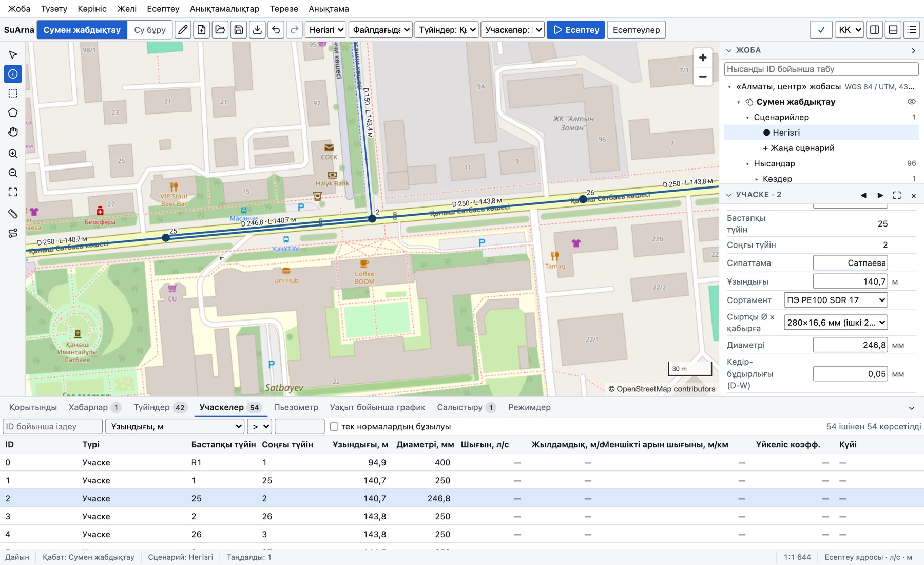The image size is (924, 565).
Task: Click the object ID search field
Action: pyautogui.click(x=821, y=69)
